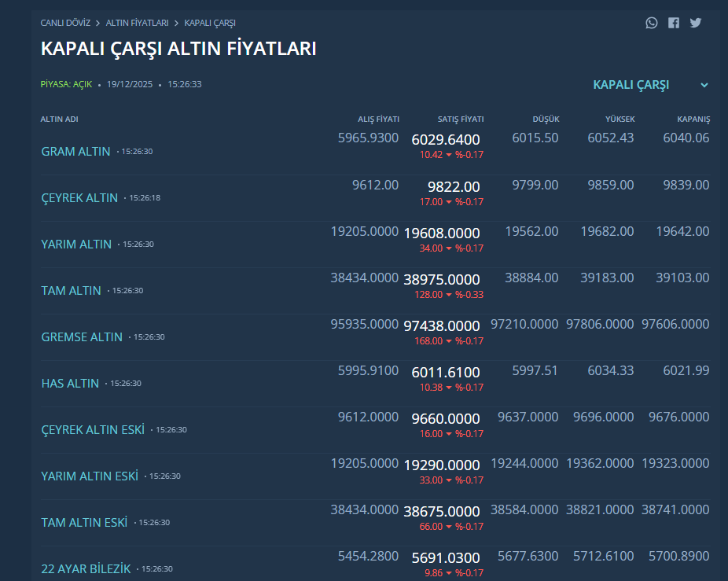Click the Satış Fiyatı column header
The image size is (728, 581).
point(460,120)
